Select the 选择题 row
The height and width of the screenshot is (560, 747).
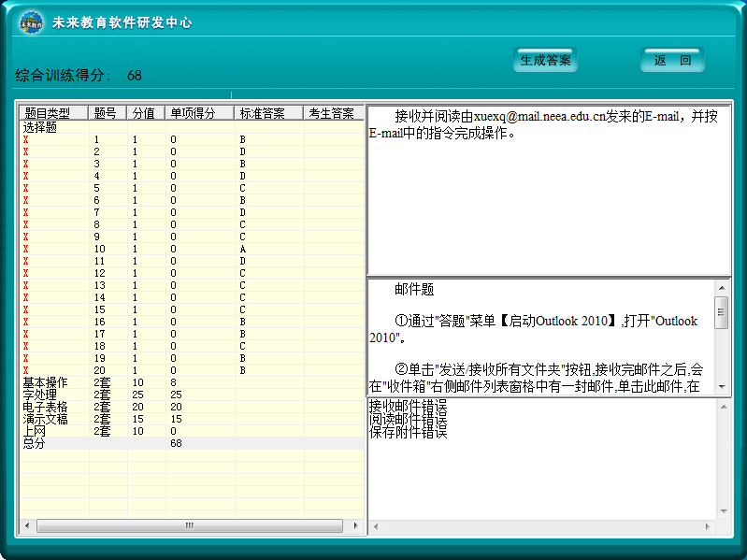pos(192,127)
